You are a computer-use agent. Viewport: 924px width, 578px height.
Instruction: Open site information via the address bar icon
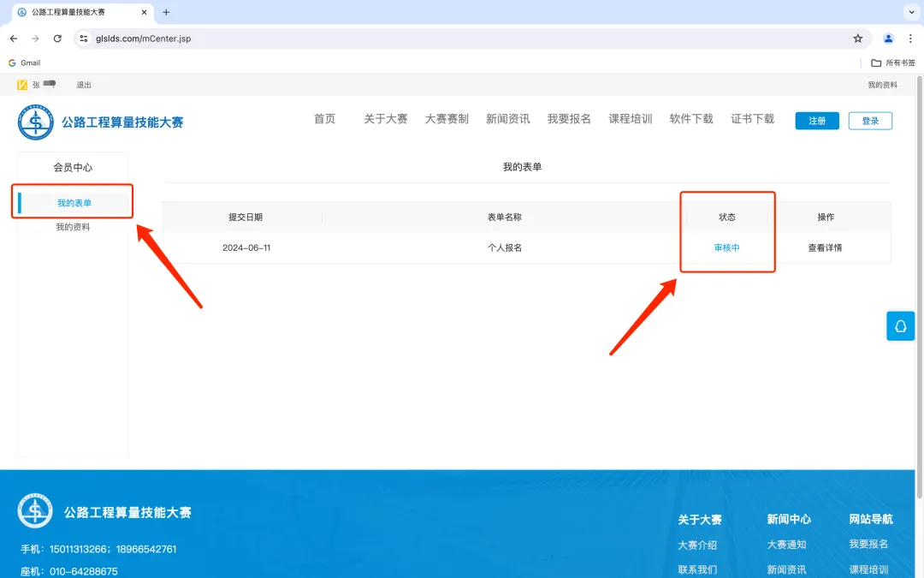click(x=83, y=38)
